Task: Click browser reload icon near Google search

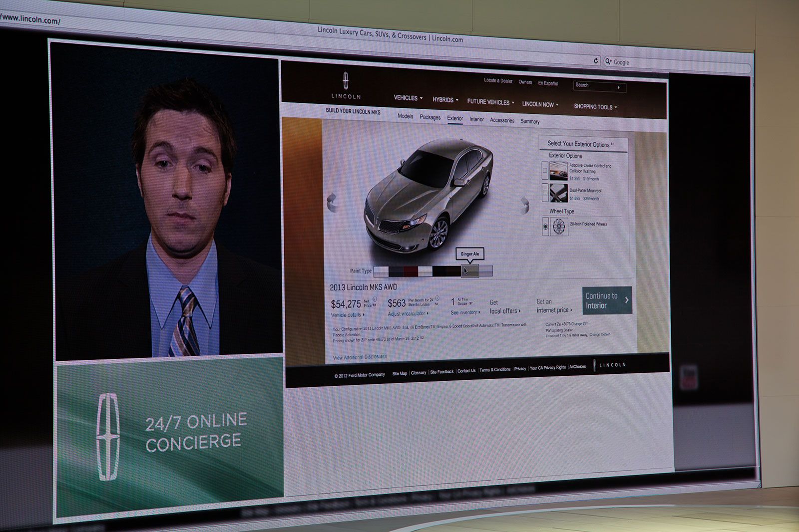Action: click(596, 60)
